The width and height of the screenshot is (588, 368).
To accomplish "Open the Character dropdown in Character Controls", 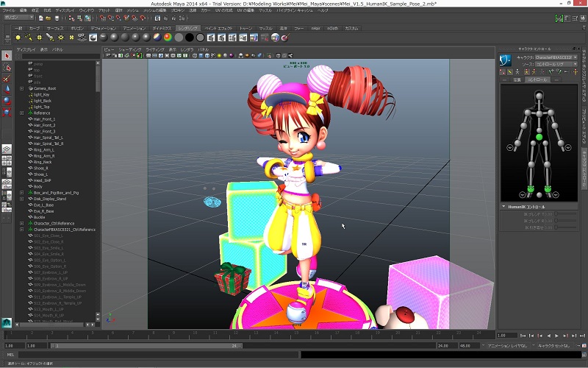I will point(556,57).
